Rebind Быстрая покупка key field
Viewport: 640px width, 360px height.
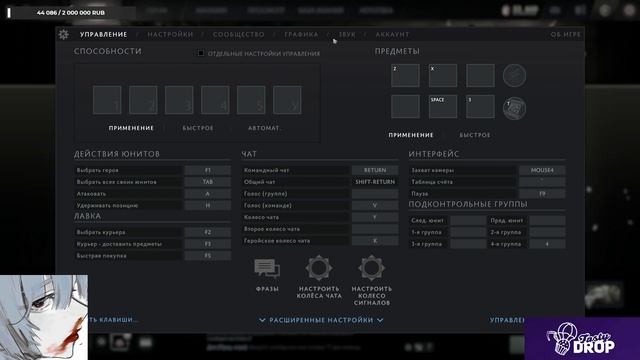208,256
